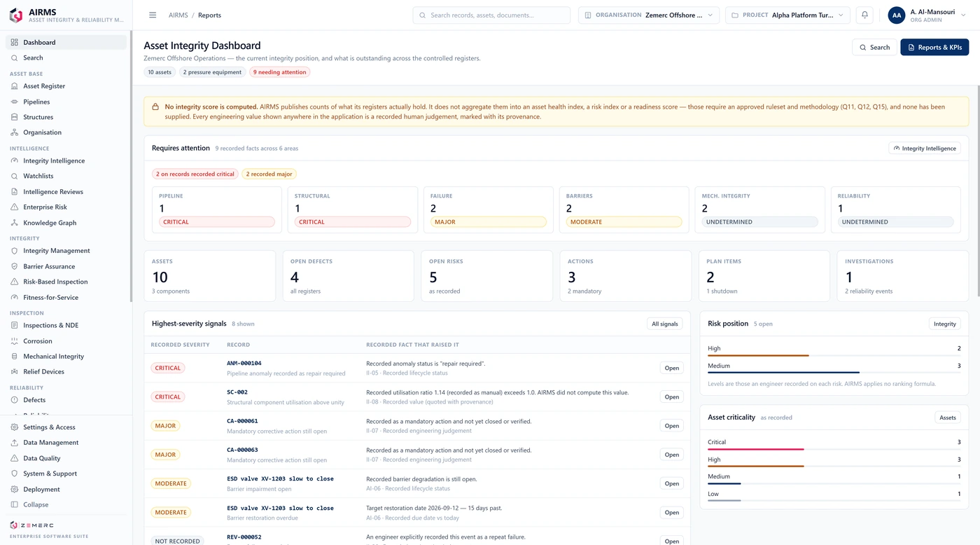Click the Search button beside Reports
Screen dimensions: 980x545
[x=874, y=47]
